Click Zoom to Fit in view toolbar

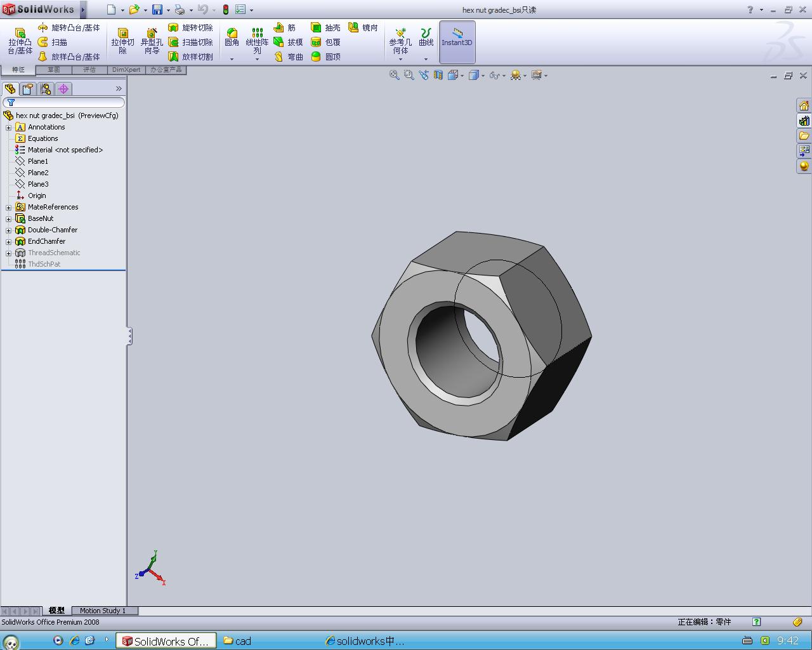tap(395, 75)
